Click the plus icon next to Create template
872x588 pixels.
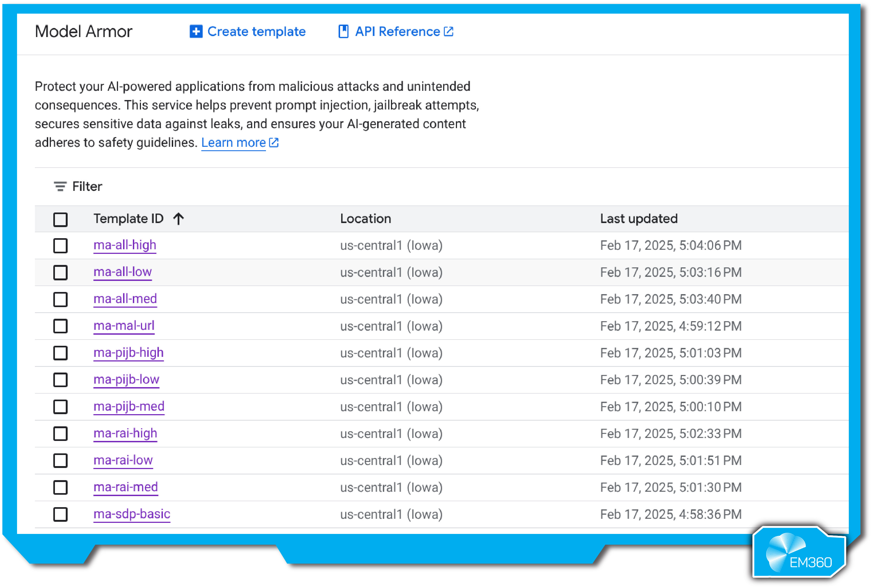[x=196, y=32]
